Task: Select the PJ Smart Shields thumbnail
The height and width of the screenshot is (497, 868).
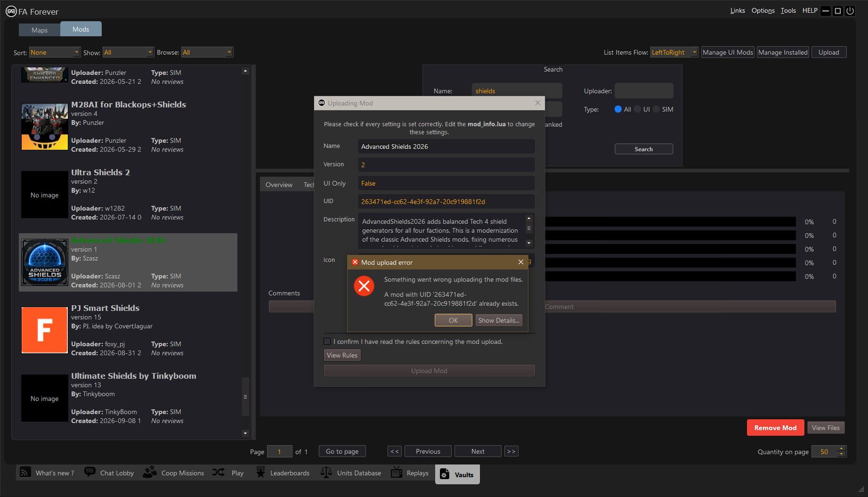Action: [x=45, y=330]
